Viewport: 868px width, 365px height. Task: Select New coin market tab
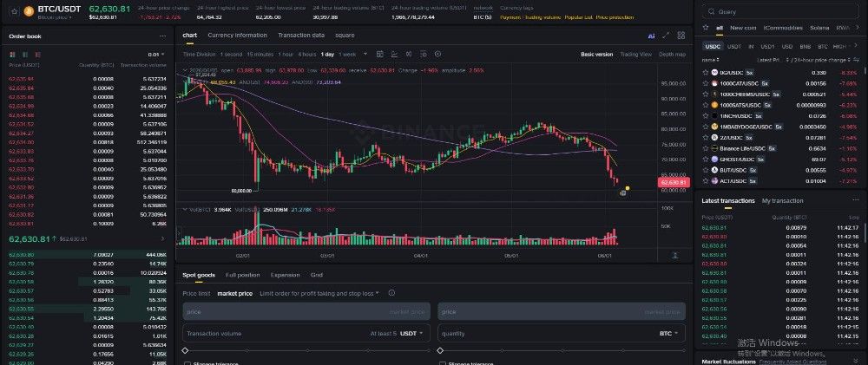(743, 28)
